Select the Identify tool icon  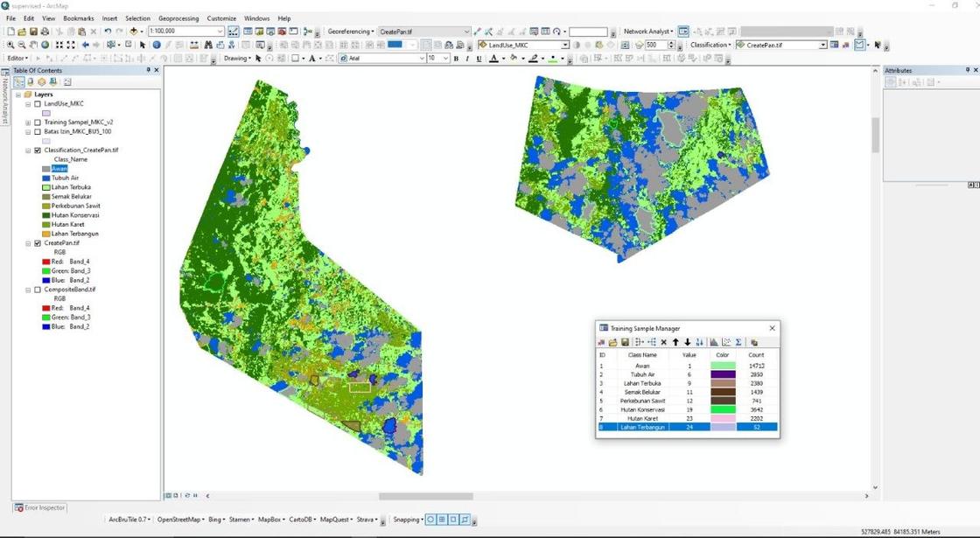point(157,45)
